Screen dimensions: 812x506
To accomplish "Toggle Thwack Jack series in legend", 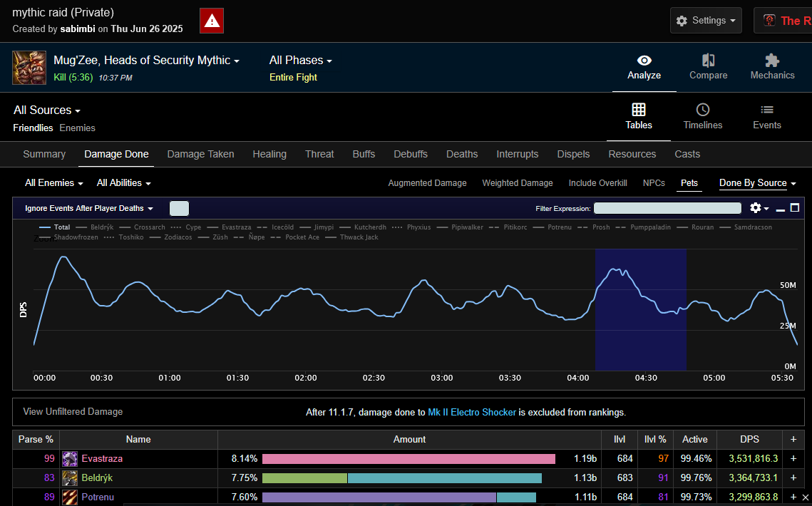I will 352,237.
